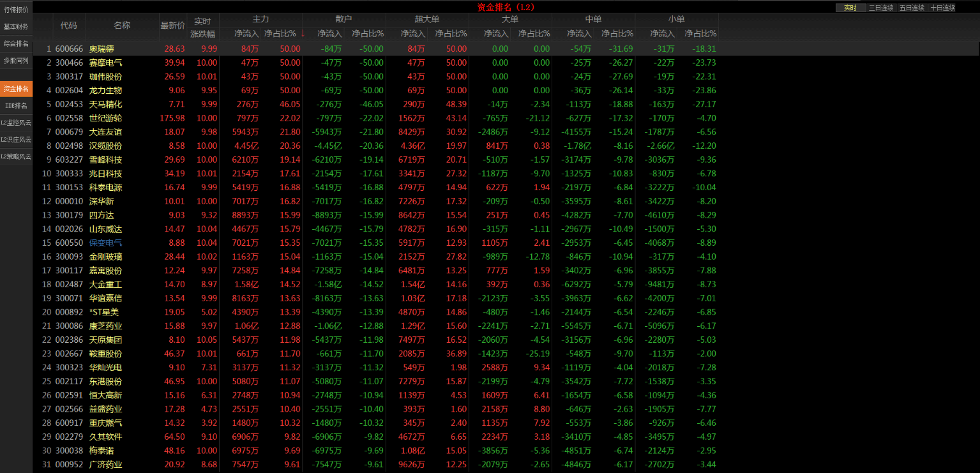Sort by 净流入 under the 大单 header
Screen dimensions: 980x473
pos(496,33)
